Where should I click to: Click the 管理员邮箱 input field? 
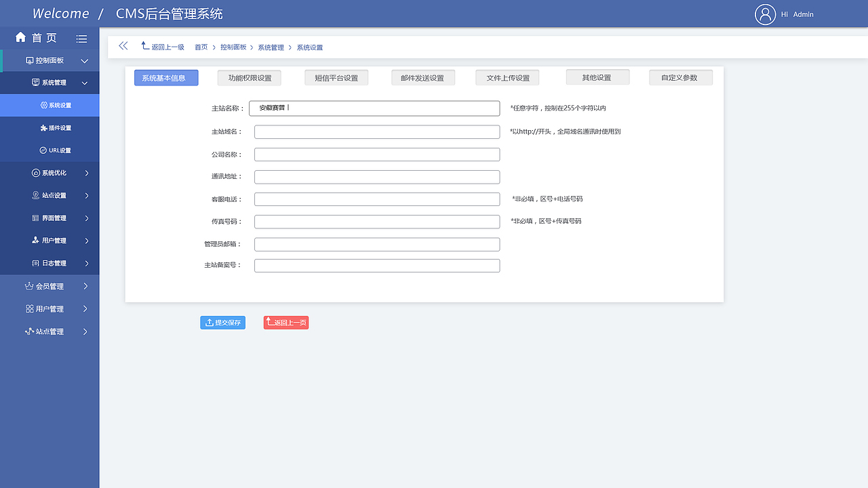click(377, 244)
